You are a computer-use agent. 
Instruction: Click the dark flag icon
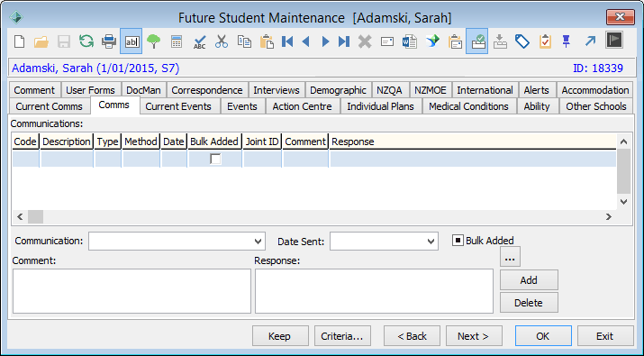click(x=614, y=41)
